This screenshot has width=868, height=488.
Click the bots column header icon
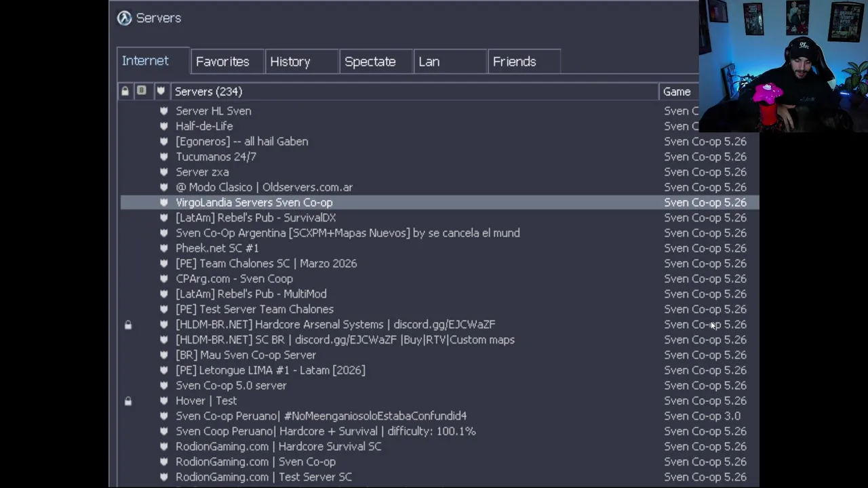point(141,91)
